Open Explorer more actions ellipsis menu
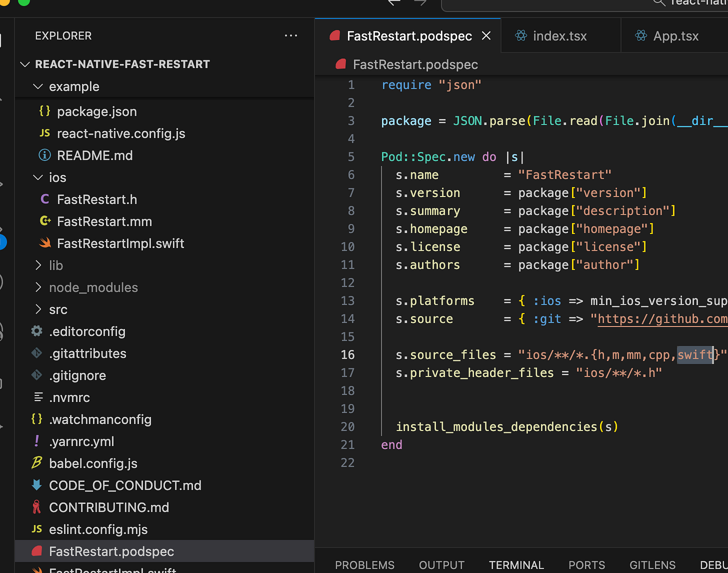 (291, 36)
